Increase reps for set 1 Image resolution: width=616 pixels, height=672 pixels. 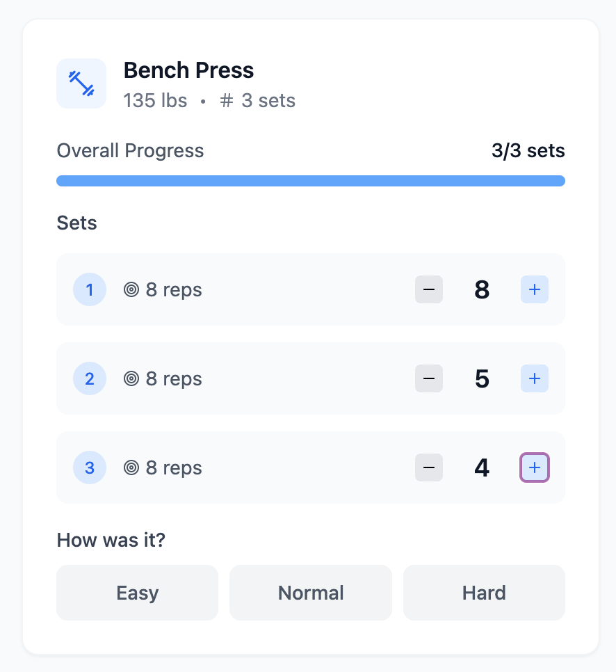pos(534,289)
